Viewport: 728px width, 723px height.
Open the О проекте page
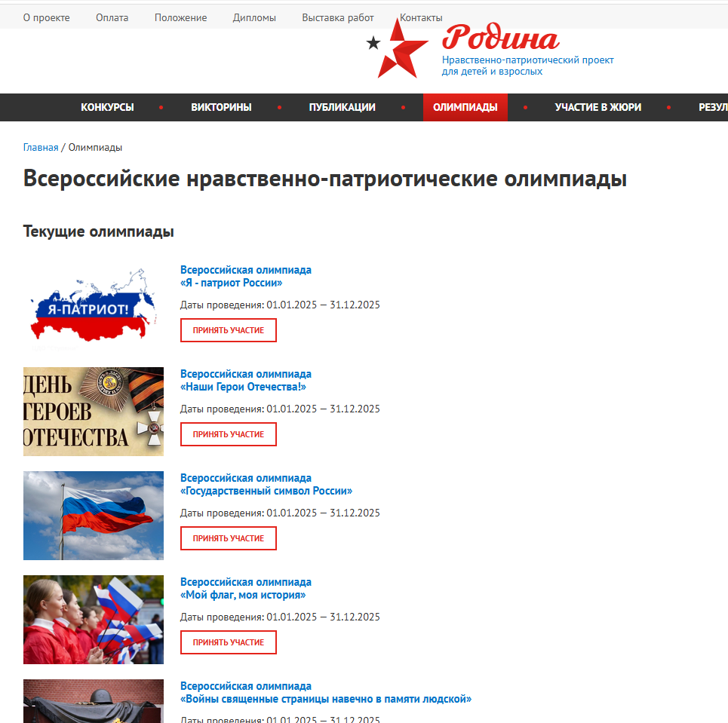point(47,17)
